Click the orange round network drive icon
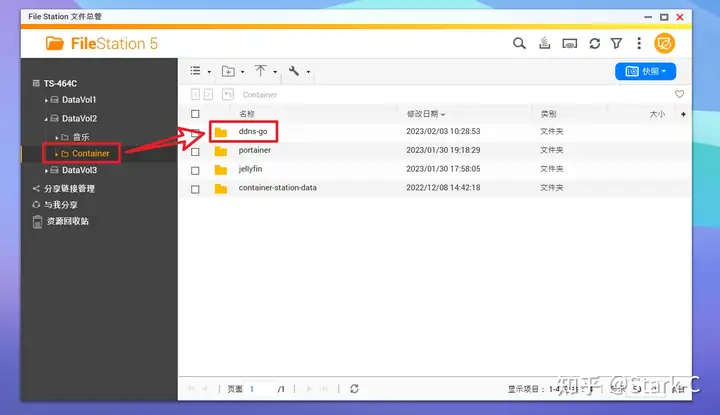 pos(664,44)
